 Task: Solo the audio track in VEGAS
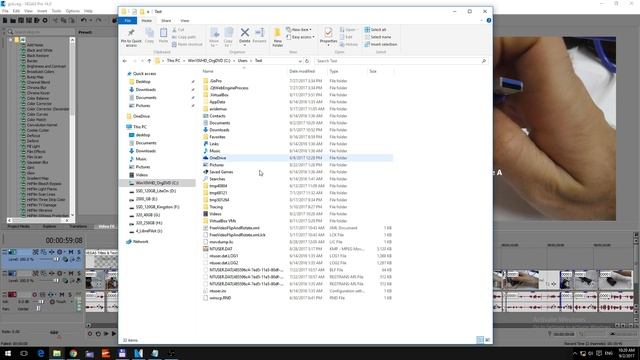tap(70, 294)
